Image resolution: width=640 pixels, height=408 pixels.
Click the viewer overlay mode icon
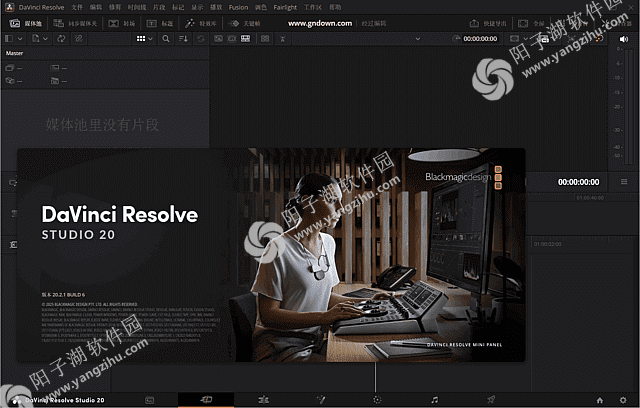click(x=514, y=39)
